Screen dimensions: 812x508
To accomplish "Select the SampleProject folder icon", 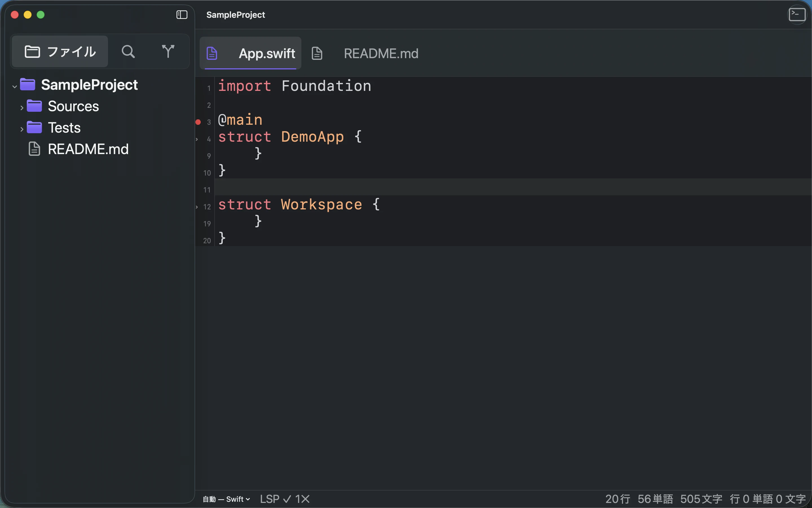I will [x=28, y=84].
